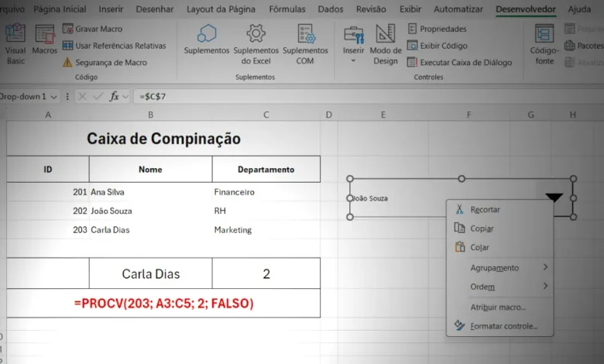Image resolution: width=604 pixels, height=364 pixels.
Task: Click the large Carla Dias result cell
Action: point(151,273)
